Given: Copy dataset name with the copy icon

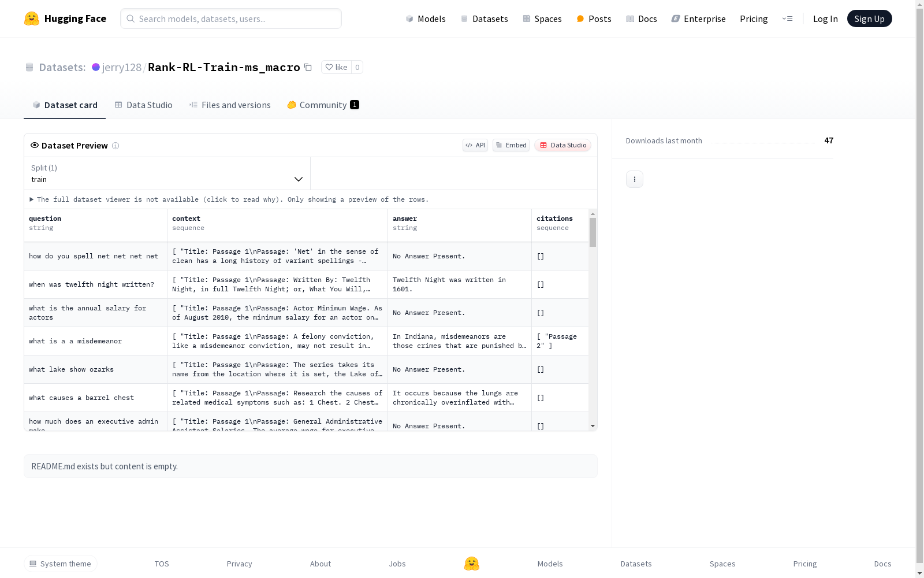Looking at the screenshot, I should tap(308, 67).
